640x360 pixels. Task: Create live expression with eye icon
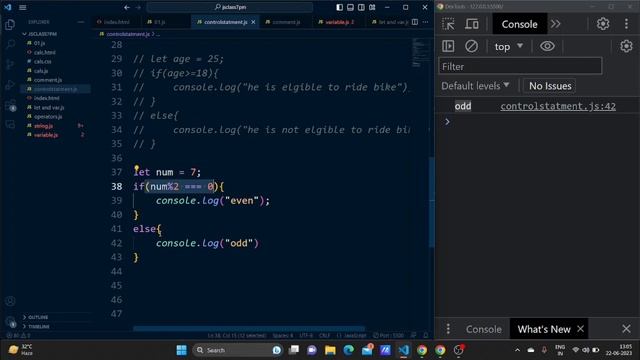[x=547, y=46]
